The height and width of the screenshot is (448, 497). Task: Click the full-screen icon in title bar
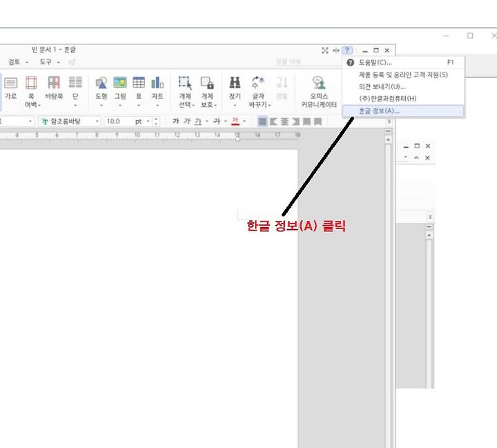click(325, 50)
